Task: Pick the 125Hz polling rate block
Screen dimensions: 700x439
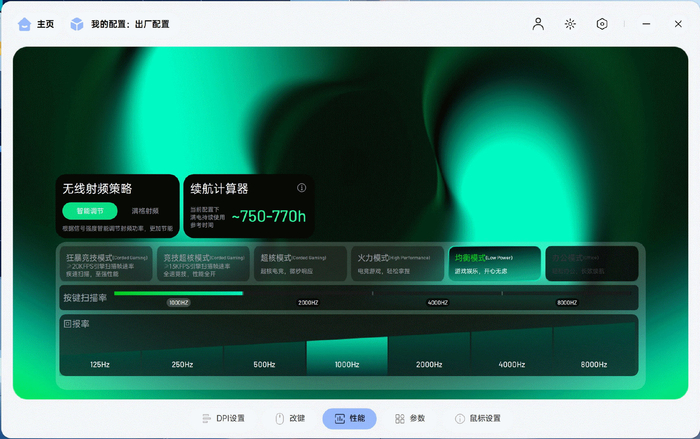Action: point(100,364)
